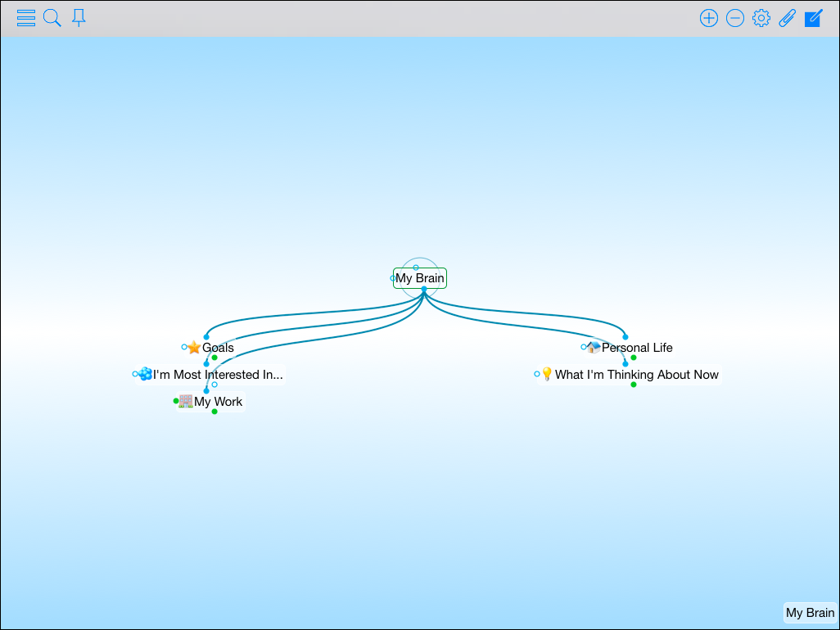Click the search magnifier icon
Screen dimensions: 840x630
click(52, 18)
